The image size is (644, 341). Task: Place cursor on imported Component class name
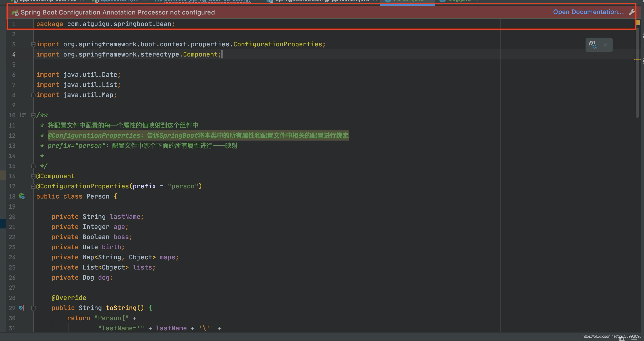click(x=200, y=54)
